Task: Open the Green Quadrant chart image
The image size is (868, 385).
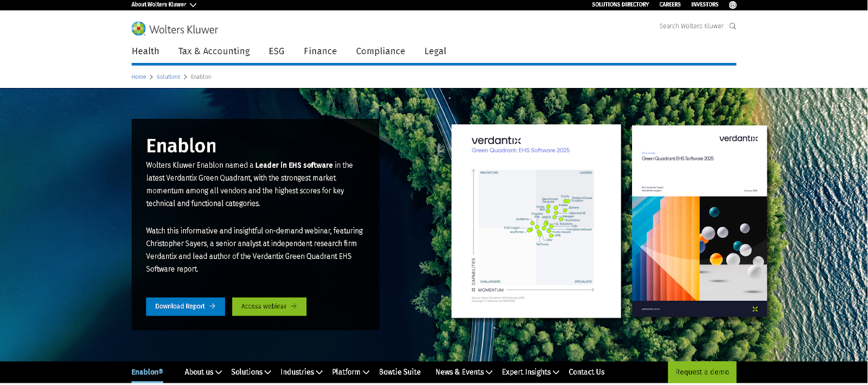Action: tap(536, 221)
